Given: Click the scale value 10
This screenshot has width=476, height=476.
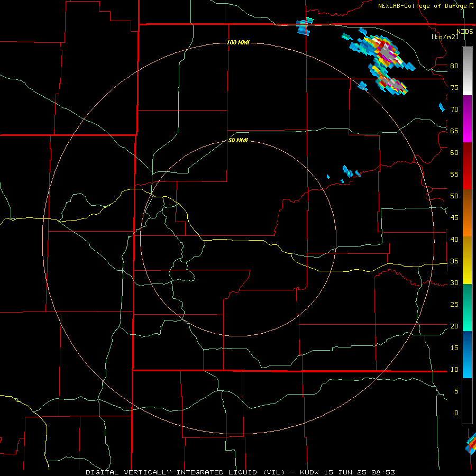Looking at the screenshot, I should (454, 370).
